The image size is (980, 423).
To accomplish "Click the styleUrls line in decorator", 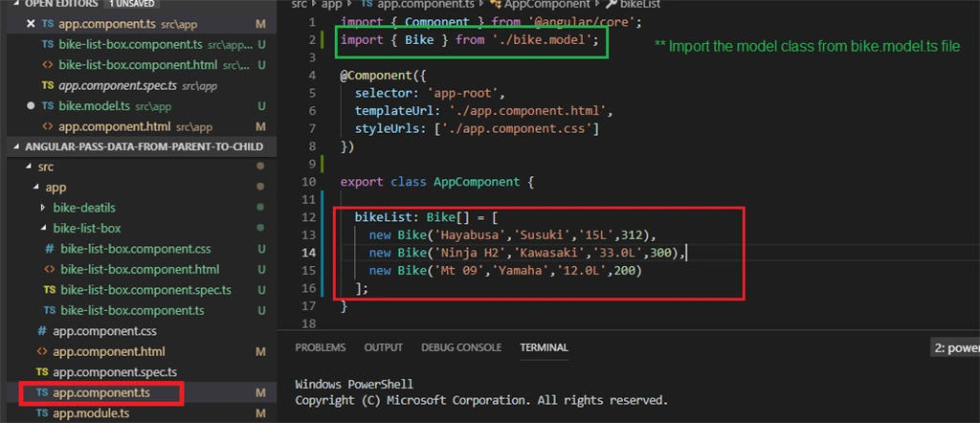I will 478,129.
